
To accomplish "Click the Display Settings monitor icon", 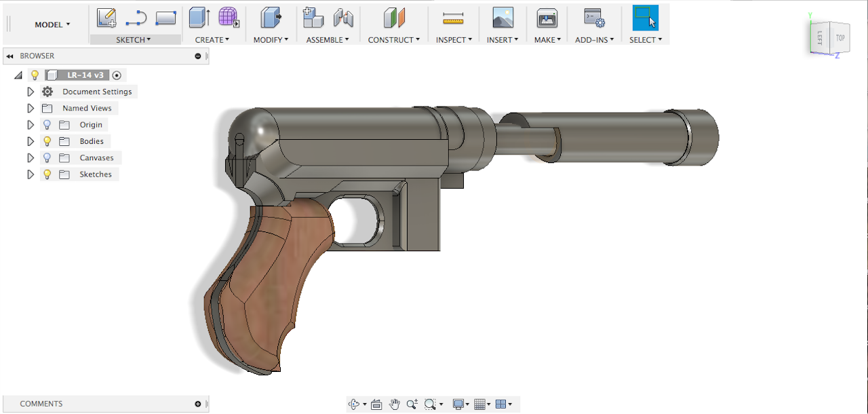I will 458,404.
